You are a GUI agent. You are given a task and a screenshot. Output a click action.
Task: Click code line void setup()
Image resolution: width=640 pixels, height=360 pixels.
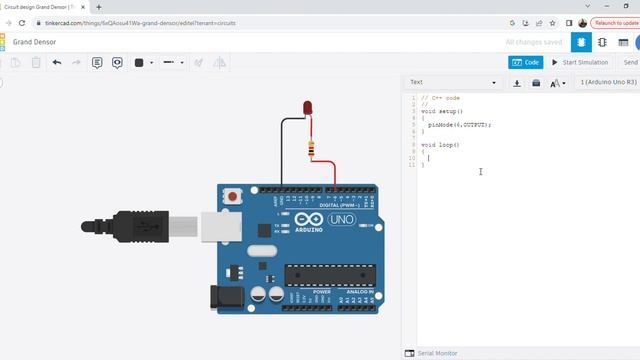click(x=442, y=111)
